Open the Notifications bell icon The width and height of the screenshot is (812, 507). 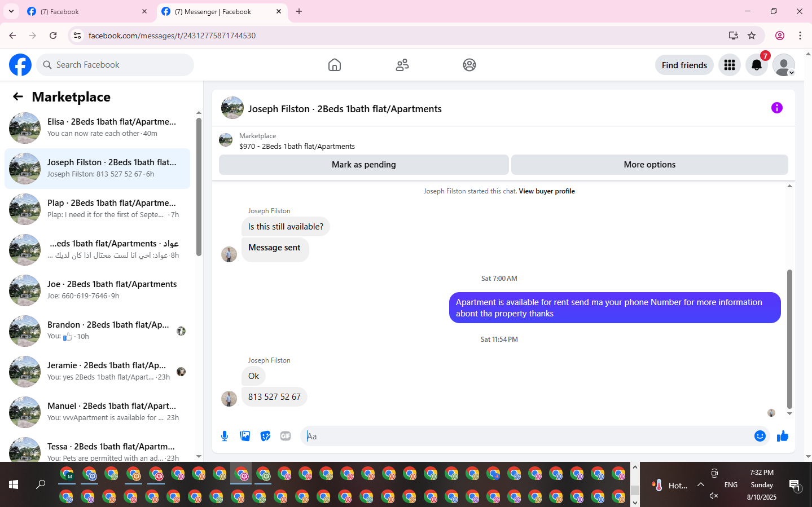coord(757,65)
